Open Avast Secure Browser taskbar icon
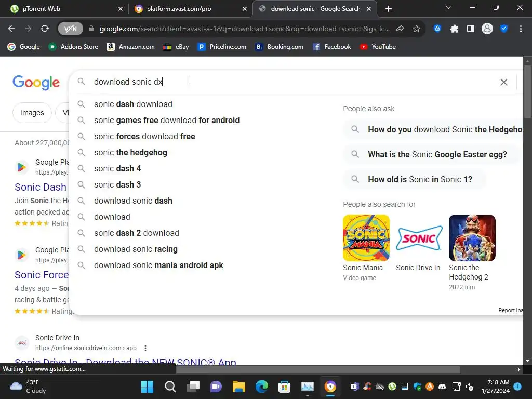 pyautogui.click(x=330, y=387)
